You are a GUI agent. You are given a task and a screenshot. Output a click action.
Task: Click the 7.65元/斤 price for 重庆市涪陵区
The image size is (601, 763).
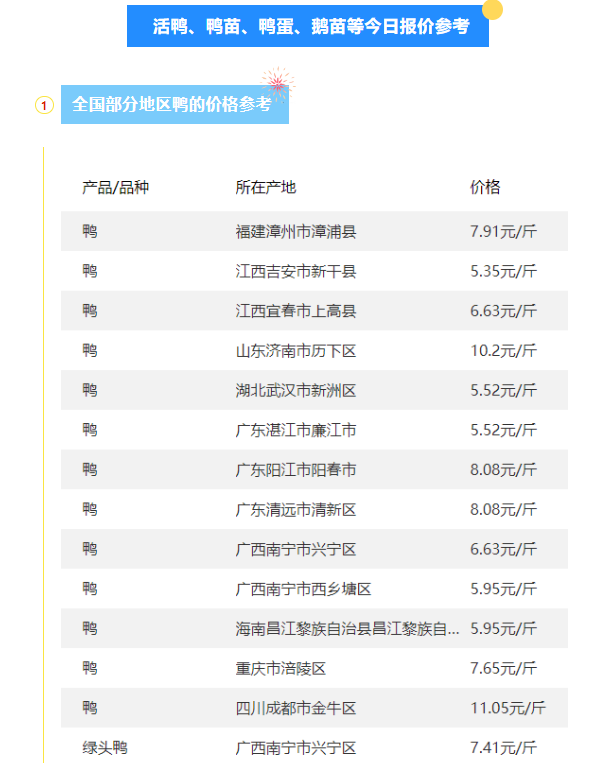click(503, 668)
